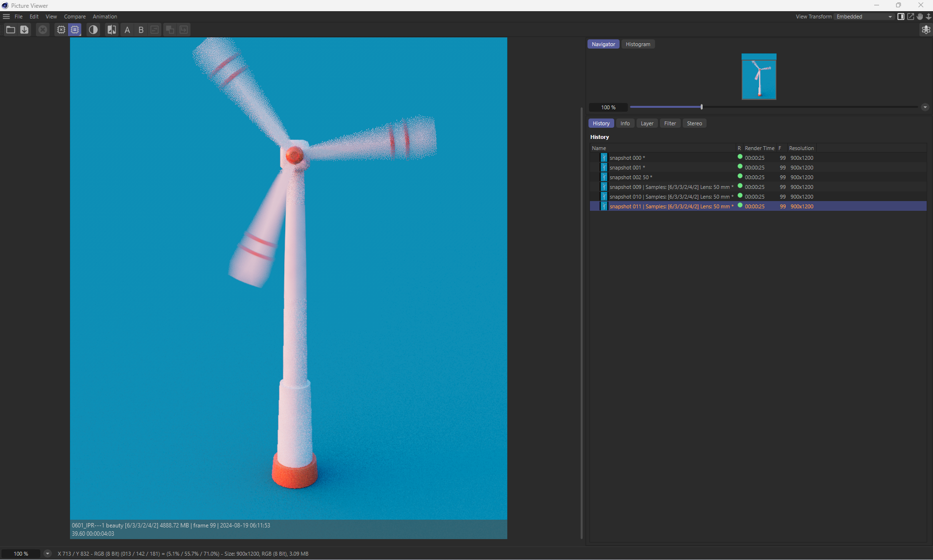Click the wind turbine navigator thumbnail
Image resolution: width=933 pixels, height=560 pixels.
pyautogui.click(x=759, y=77)
